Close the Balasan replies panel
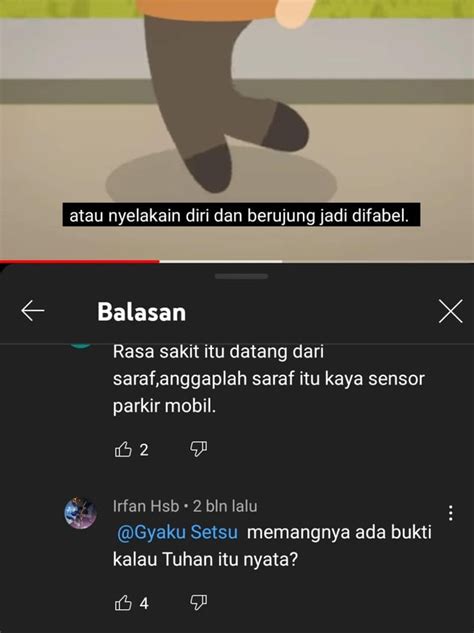Image resolution: width=474 pixels, height=633 pixels. 451,311
